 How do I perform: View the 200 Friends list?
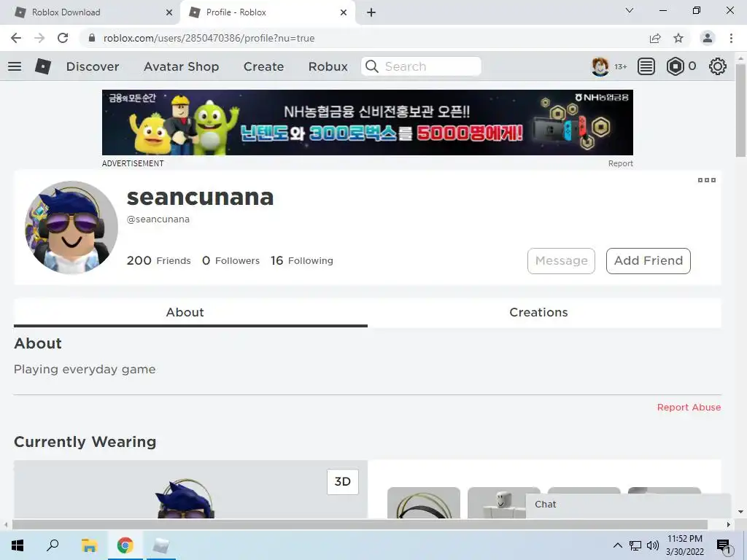pyautogui.click(x=158, y=260)
